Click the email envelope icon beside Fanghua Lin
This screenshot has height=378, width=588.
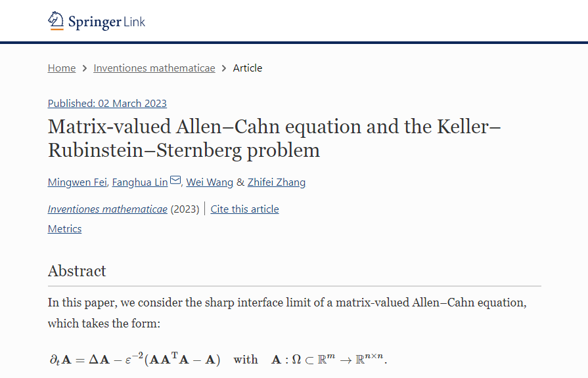click(x=175, y=180)
